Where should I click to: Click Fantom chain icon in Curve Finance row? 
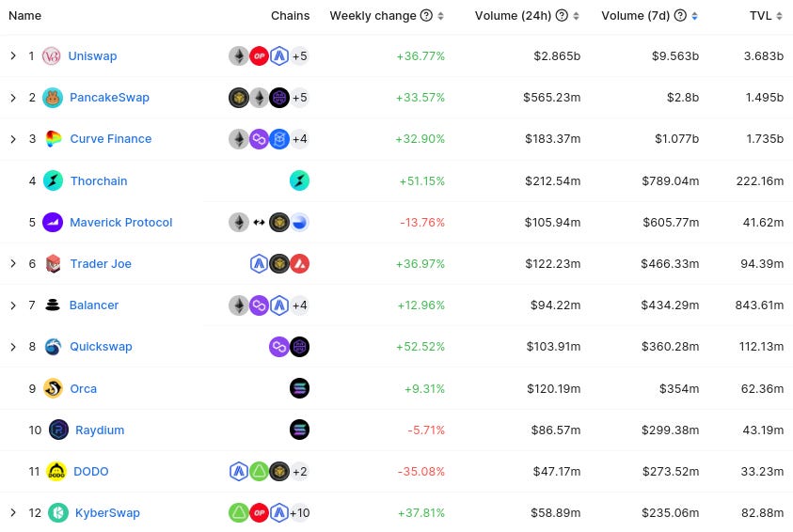pos(279,139)
